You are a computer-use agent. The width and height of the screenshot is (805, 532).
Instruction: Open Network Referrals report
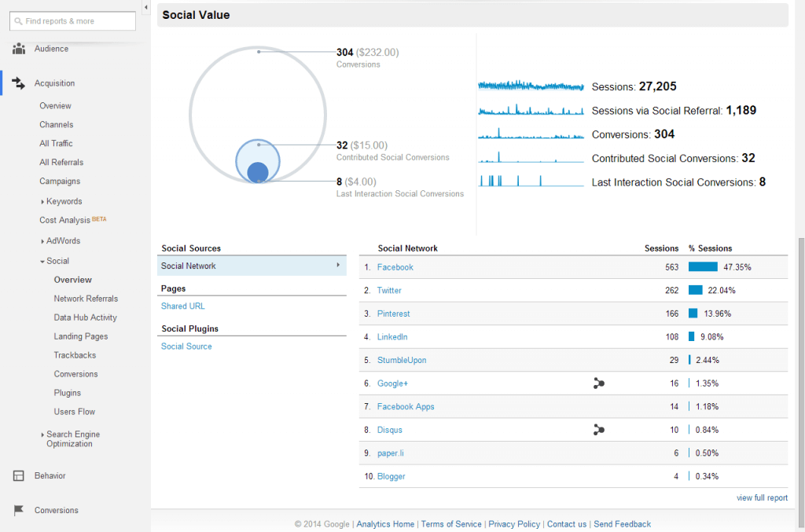86,299
